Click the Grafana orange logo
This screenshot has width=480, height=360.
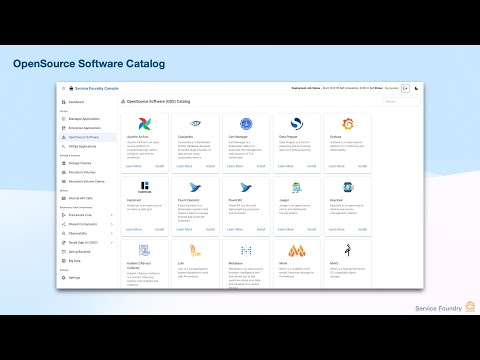[348, 124]
